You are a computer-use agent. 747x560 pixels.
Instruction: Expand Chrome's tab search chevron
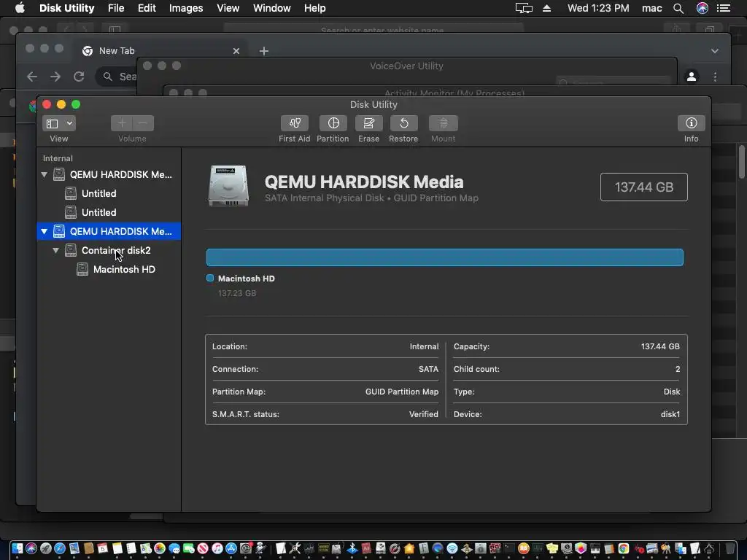click(x=715, y=51)
